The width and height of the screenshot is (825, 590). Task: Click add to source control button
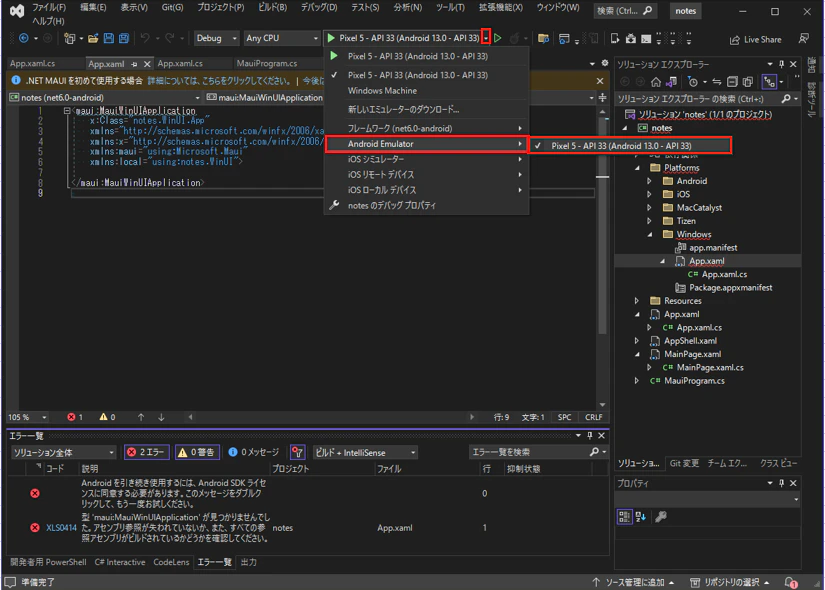(x=633, y=583)
